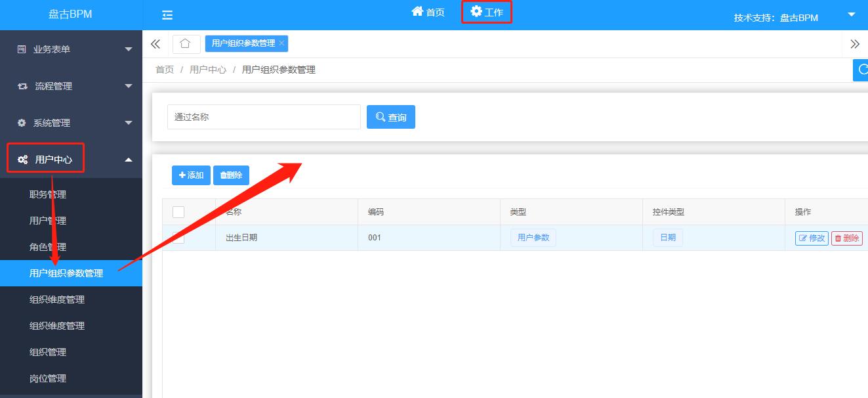Tick the 出生日期 row checkbox
The width and height of the screenshot is (868, 398).
[178, 237]
